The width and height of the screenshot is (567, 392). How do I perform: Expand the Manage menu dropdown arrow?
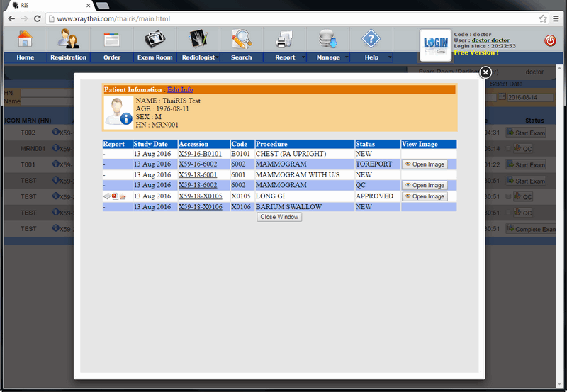coord(347,57)
